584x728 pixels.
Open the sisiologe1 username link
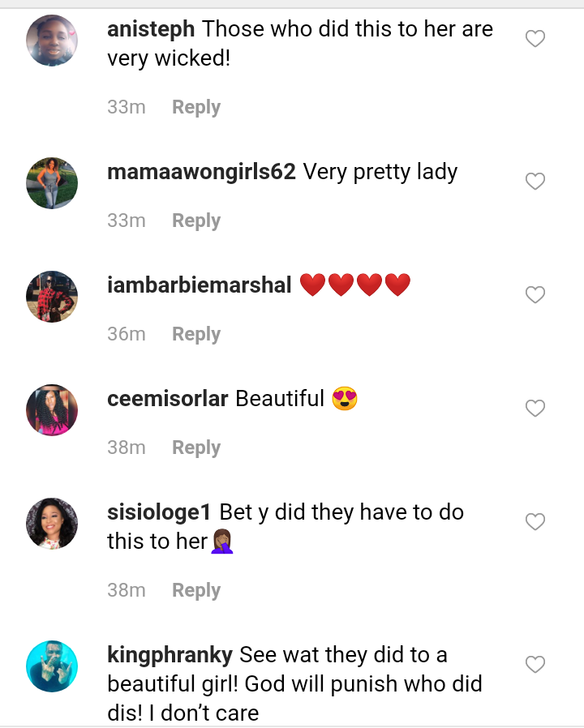coord(159,512)
